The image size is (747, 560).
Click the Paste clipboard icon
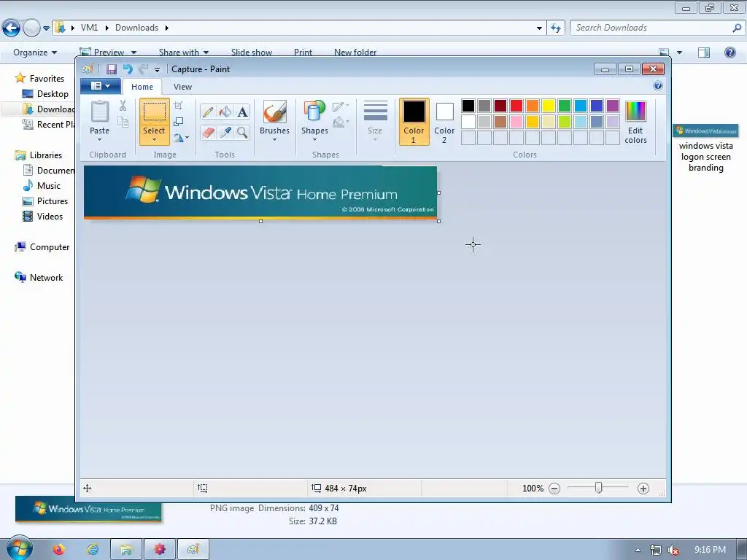click(x=99, y=112)
